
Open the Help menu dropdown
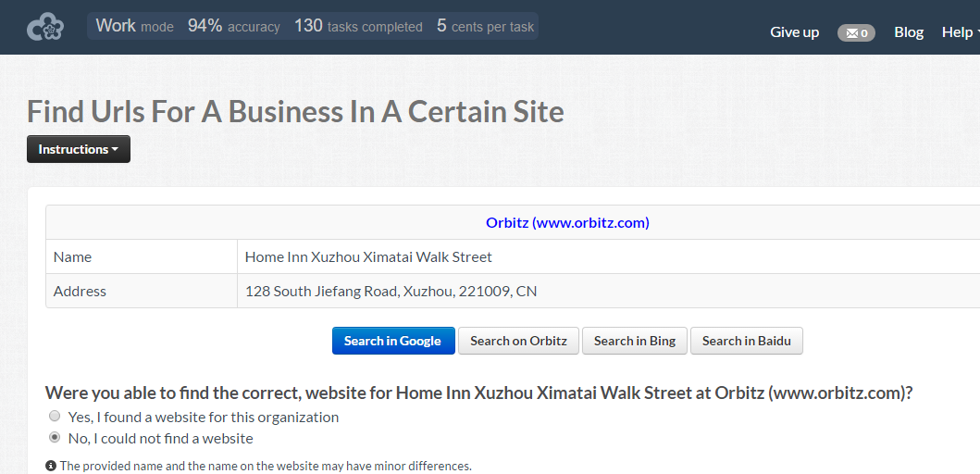960,32
